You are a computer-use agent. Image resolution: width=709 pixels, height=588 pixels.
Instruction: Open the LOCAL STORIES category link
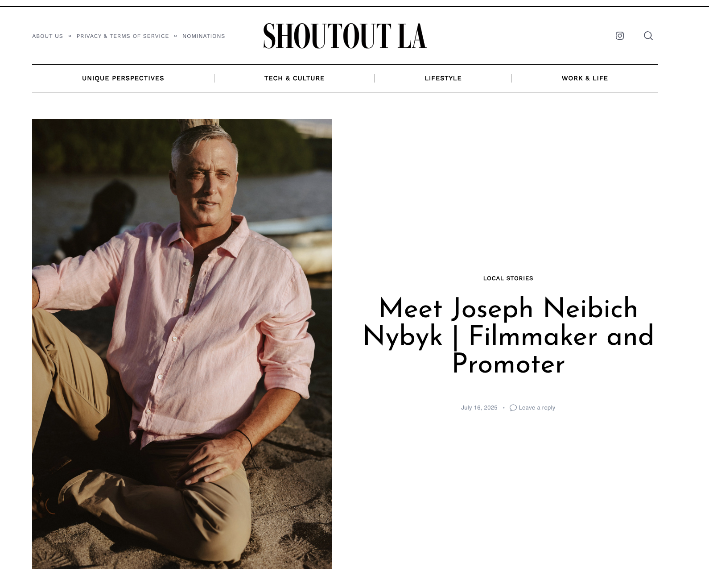507,278
